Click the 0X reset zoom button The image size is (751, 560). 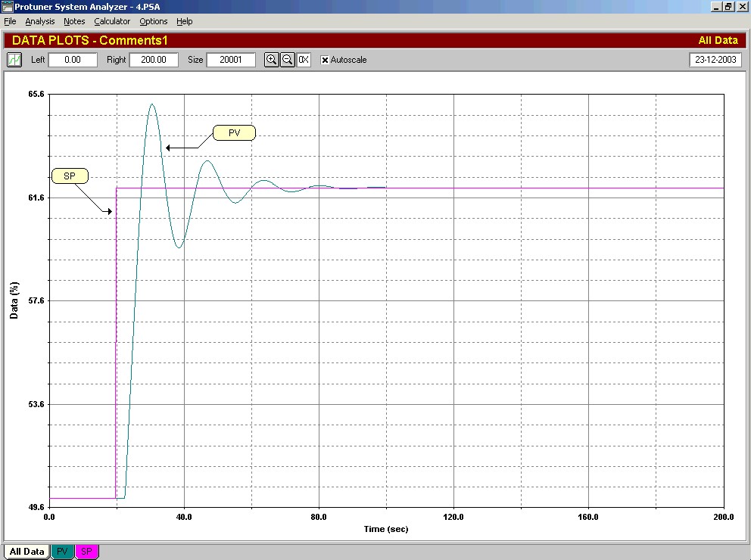pos(304,60)
